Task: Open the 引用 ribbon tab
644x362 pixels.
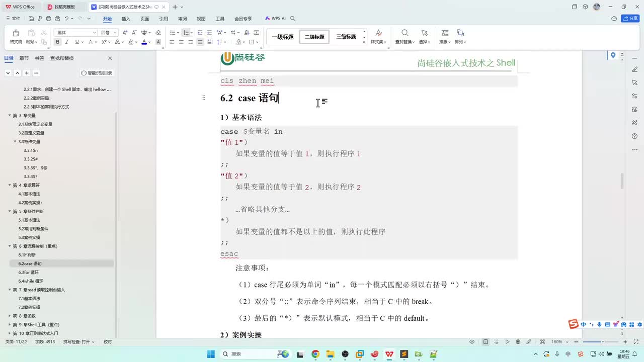Action: click(x=164, y=19)
